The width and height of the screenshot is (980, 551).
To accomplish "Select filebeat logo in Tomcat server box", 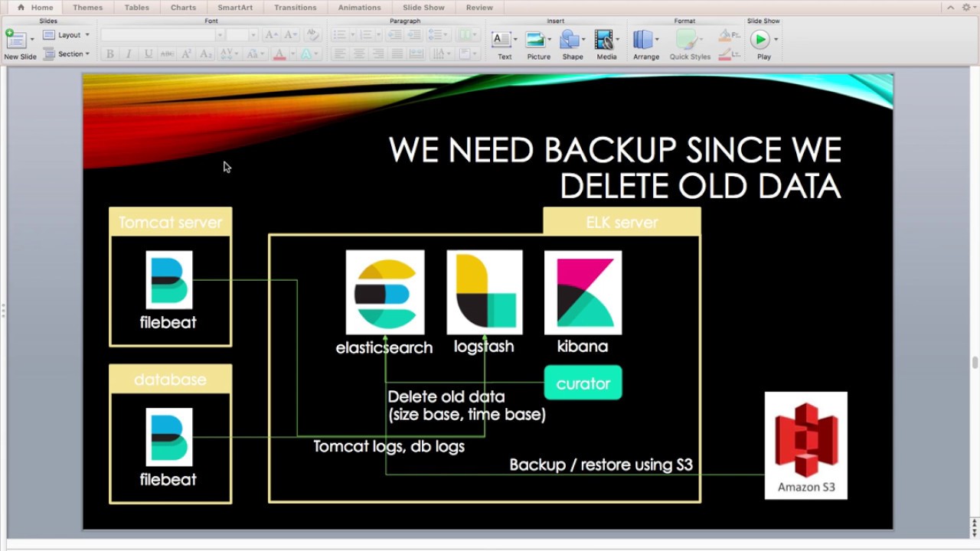I will (x=169, y=280).
